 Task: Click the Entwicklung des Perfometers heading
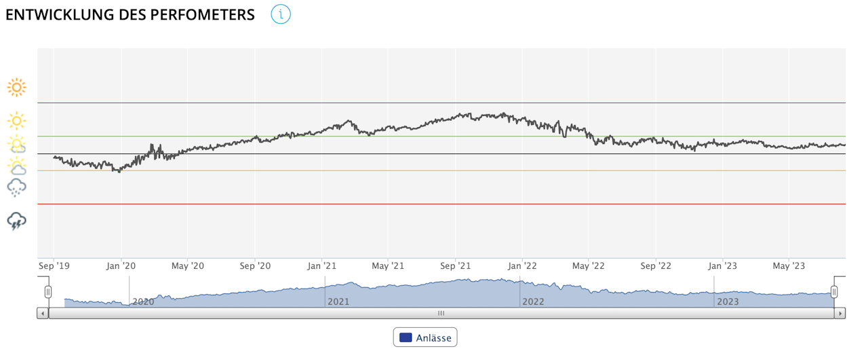[130, 14]
